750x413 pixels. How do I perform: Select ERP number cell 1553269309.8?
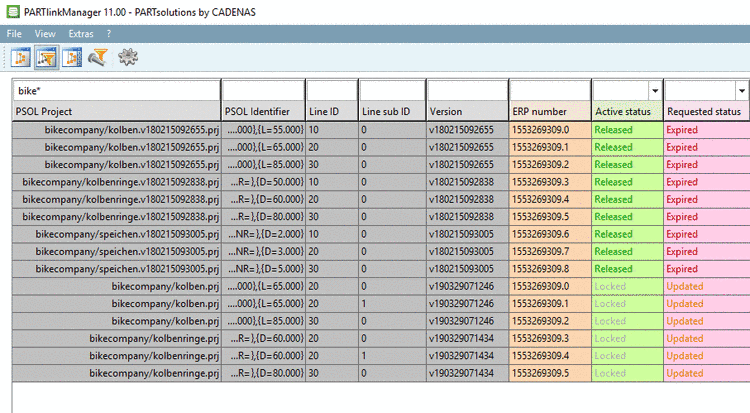(x=550, y=269)
